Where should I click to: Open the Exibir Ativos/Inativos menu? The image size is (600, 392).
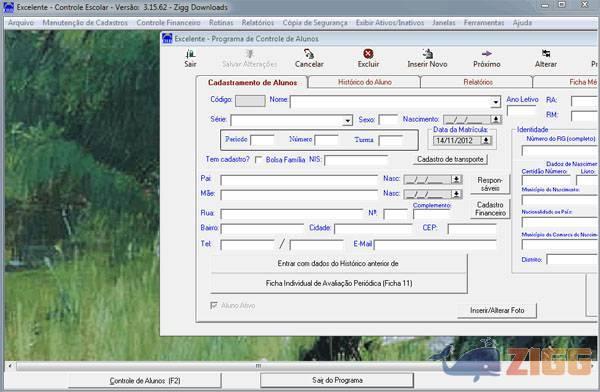[390, 23]
